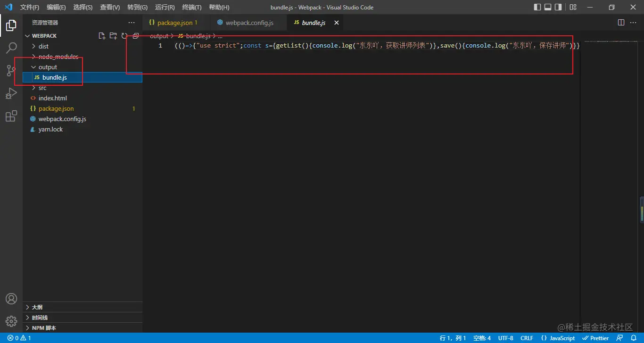Toggle the primary side bar visibility

pos(537,7)
